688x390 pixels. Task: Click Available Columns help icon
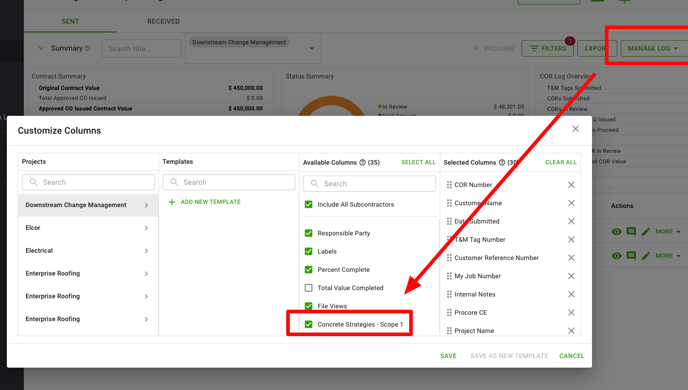click(x=362, y=162)
